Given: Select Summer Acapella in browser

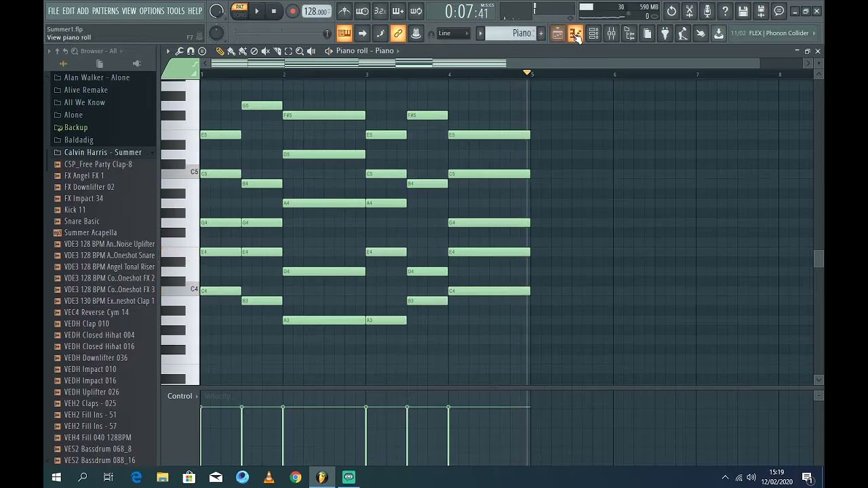Looking at the screenshot, I should tap(90, 232).
